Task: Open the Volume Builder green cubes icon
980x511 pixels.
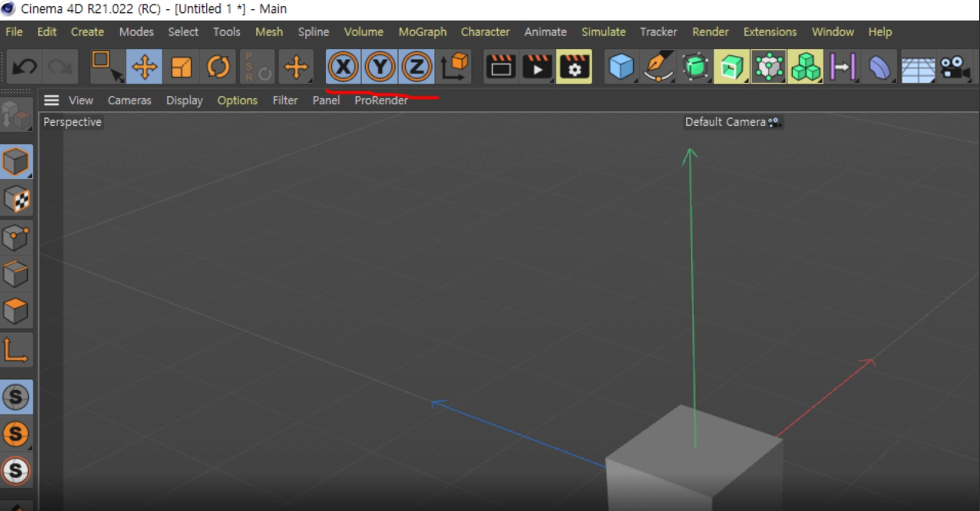Action: [x=805, y=66]
